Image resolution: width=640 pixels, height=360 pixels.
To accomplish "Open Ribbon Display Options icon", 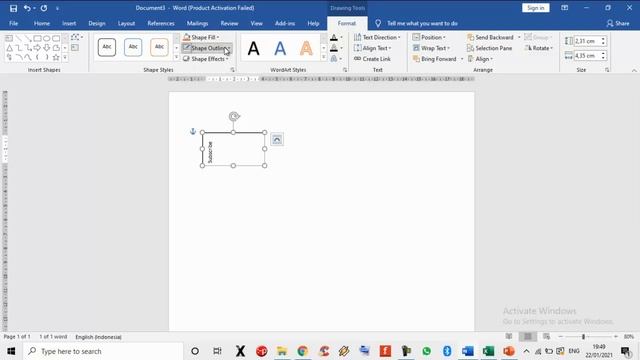I will (564, 8).
